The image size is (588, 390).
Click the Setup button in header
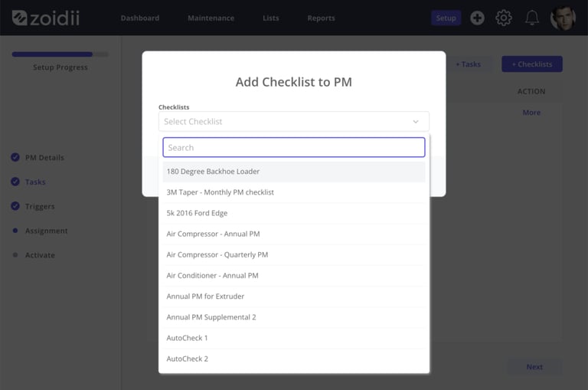tap(446, 18)
